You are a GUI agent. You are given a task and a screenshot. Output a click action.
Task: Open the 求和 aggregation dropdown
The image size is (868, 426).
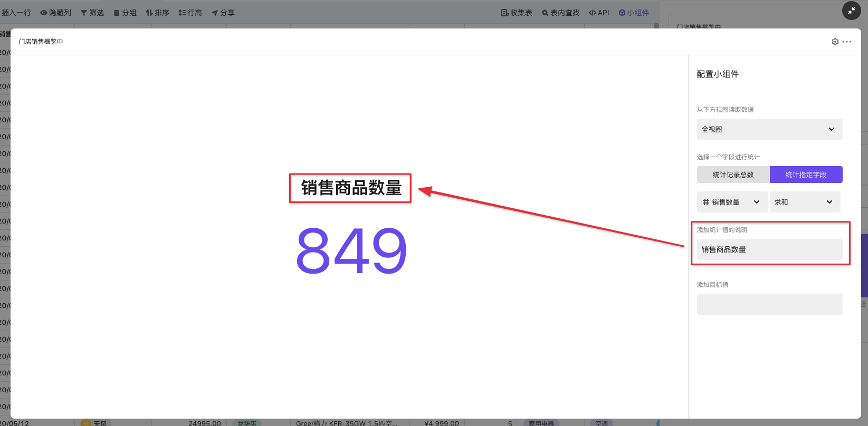pyautogui.click(x=805, y=202)
